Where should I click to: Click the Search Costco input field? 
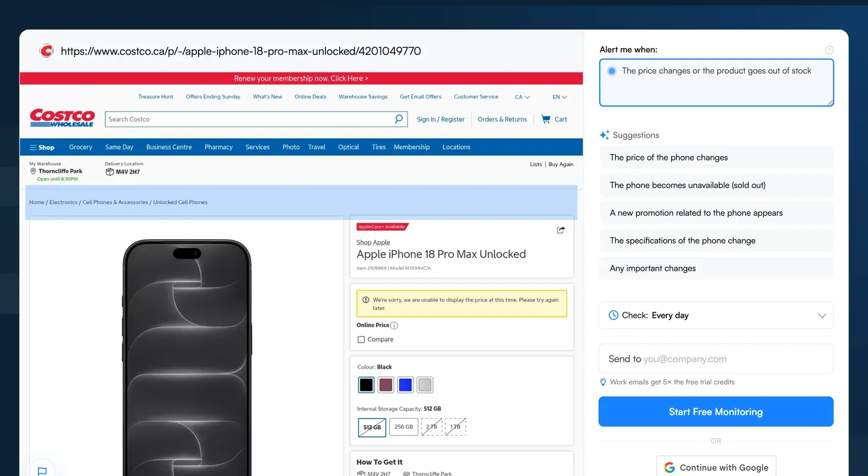(x=250, y=119)
